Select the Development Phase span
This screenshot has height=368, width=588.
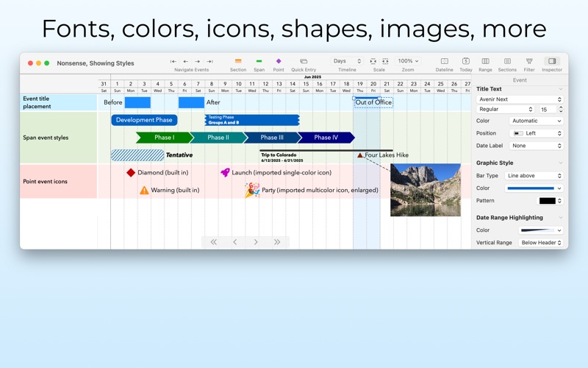pos(144,120)
